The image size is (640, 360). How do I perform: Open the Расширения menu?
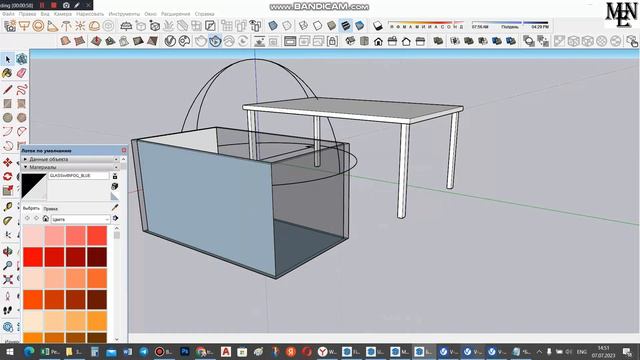pyautogui.click(x=176, y=14)
